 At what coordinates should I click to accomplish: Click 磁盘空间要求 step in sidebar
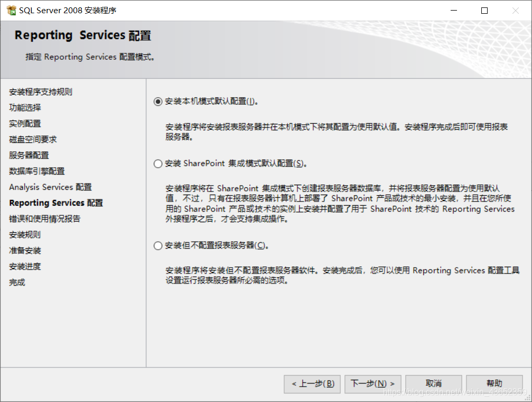click(33, 139)
